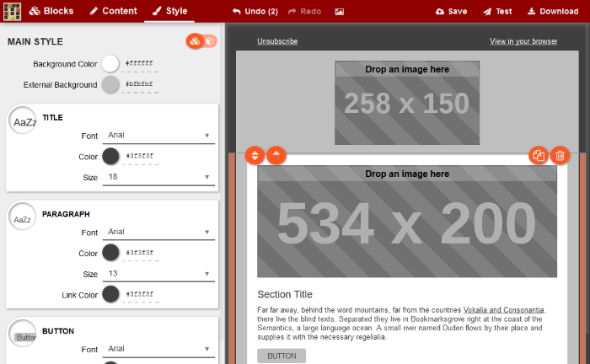Send a Test email
The width and height of the screenshot is (590, 364).
497,12
